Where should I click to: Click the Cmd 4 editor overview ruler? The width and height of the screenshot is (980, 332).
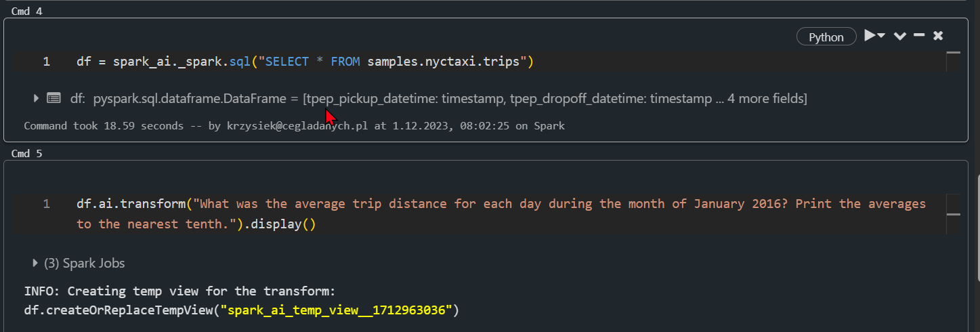click(953, 62)
